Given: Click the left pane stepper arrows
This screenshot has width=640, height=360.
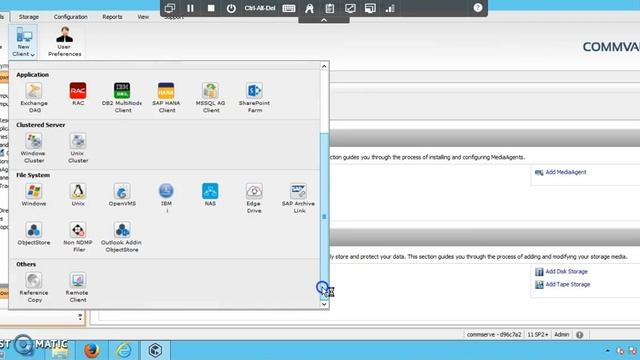Looking at the screenshot, I should [80, 316].
